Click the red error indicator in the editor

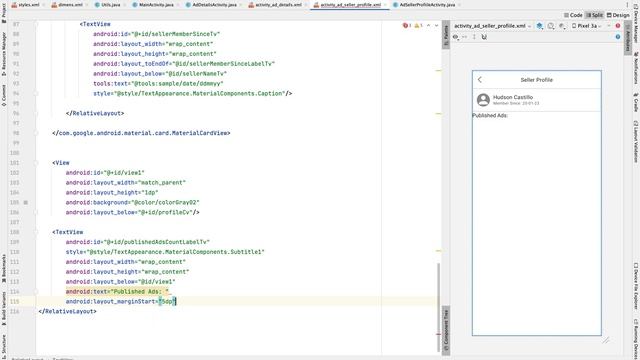coord(407,25)
